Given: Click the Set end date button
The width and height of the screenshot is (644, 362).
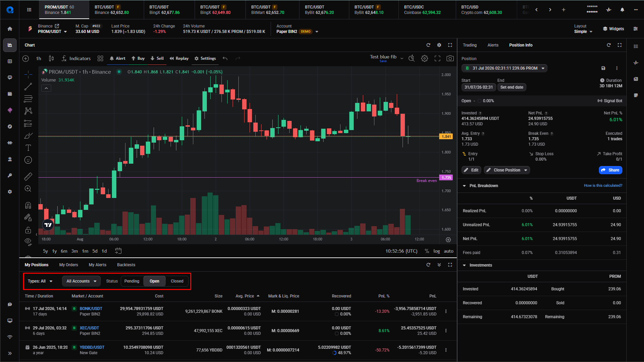Looking at the screenshot, I should tap(512, 87).
